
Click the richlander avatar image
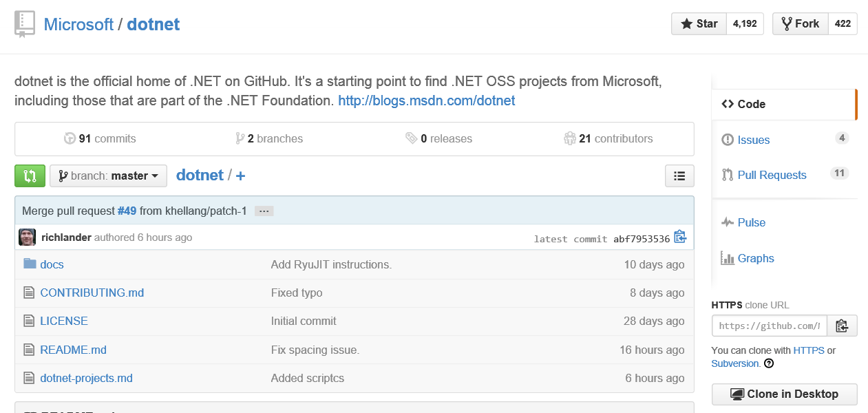point(27,237)
